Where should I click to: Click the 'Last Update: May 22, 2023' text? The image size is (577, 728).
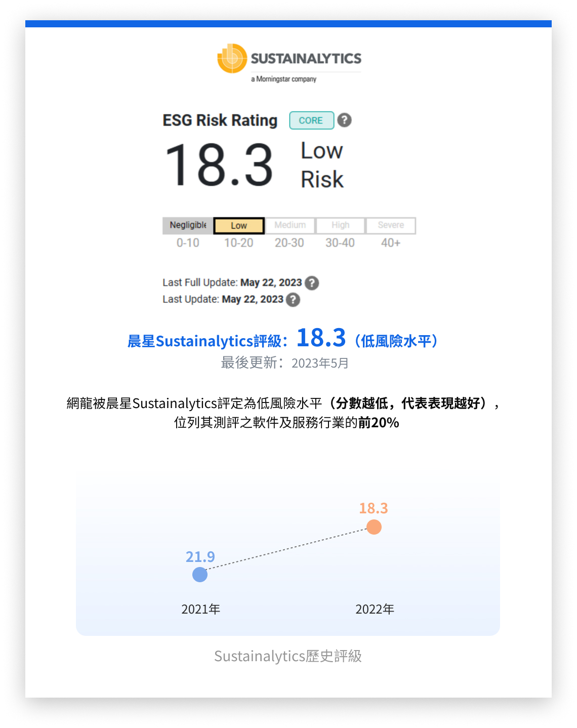[223, 299]
